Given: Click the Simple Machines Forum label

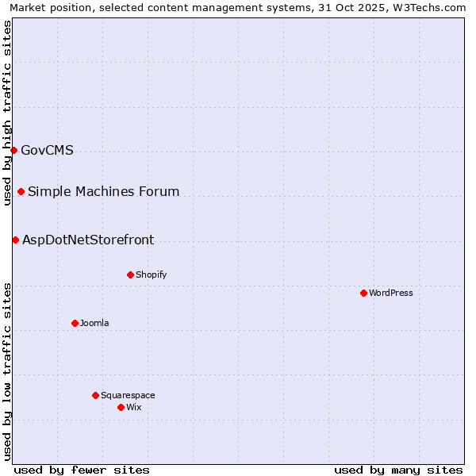Looking at the screenshot, I should click(x=103, y=191).
